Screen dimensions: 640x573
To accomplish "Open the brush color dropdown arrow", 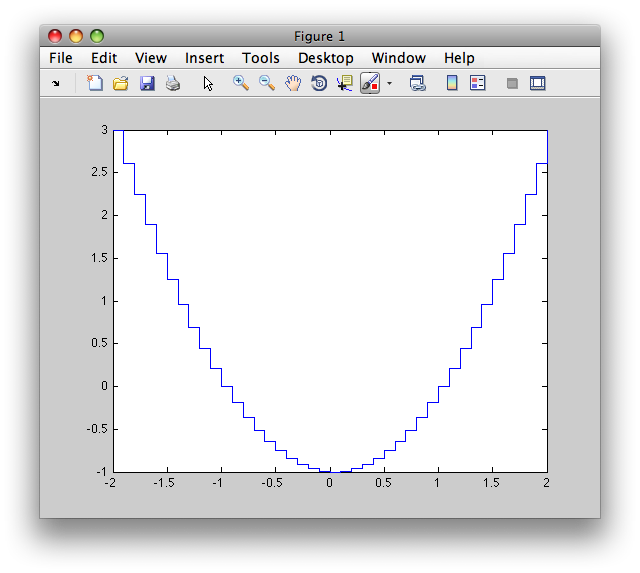I will tap(389, 84).
